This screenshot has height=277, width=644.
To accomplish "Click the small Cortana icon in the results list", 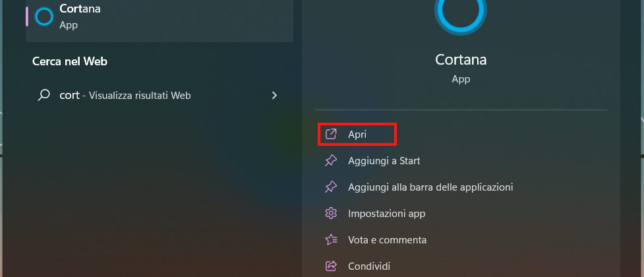I will pos(44,17).
